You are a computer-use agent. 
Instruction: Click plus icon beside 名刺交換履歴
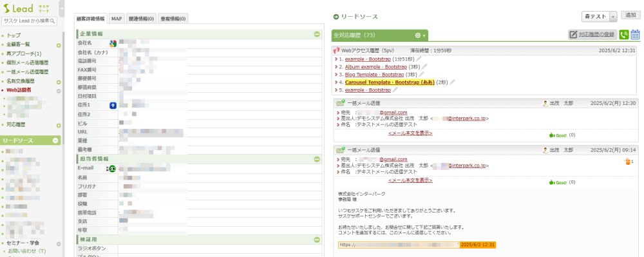click(x=59, y=82)
